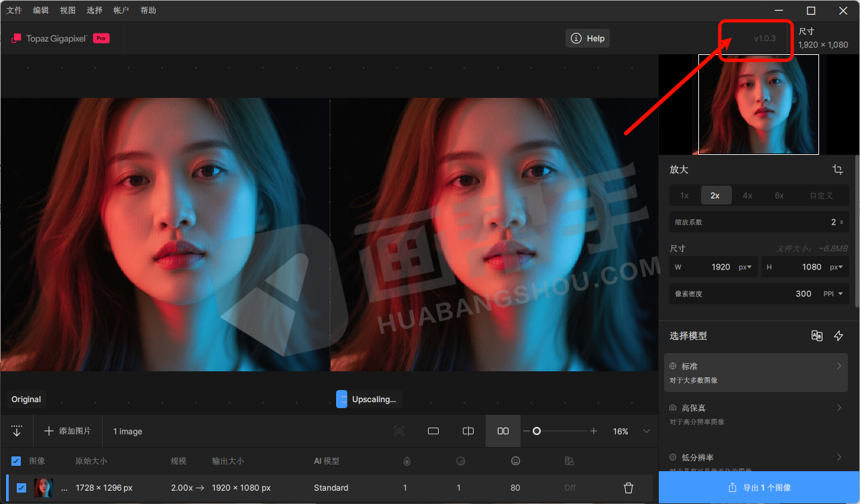Expand the zoom percentage dropdown

pyautogui.click(x=647, y=431)
